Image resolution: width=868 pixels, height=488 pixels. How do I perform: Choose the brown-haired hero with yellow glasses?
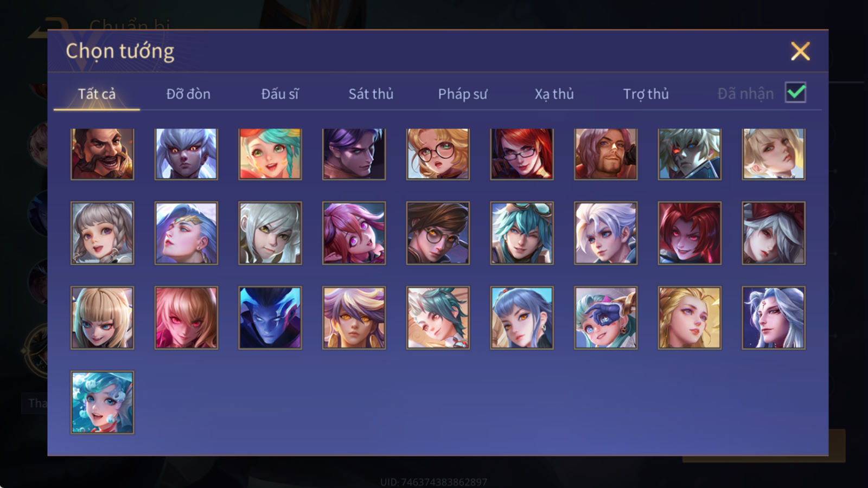coord(438,233)
